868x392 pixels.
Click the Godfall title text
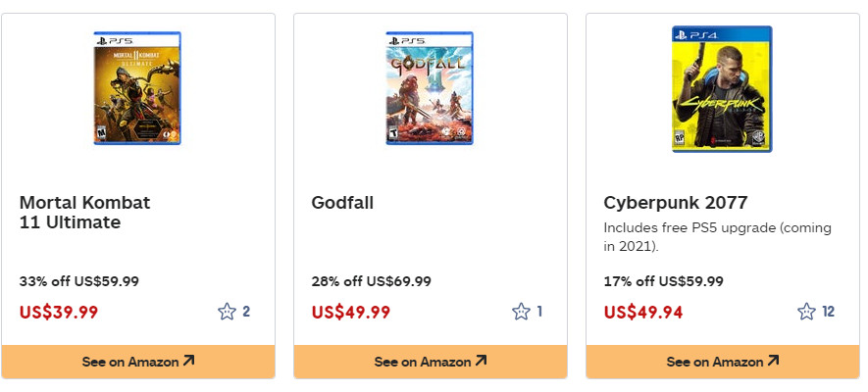342,203
